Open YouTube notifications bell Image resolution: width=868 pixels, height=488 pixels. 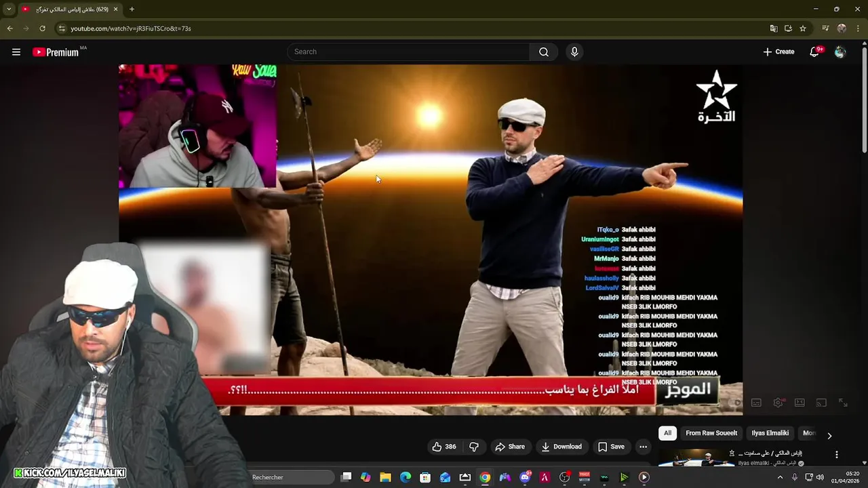[x=815, y=52]
